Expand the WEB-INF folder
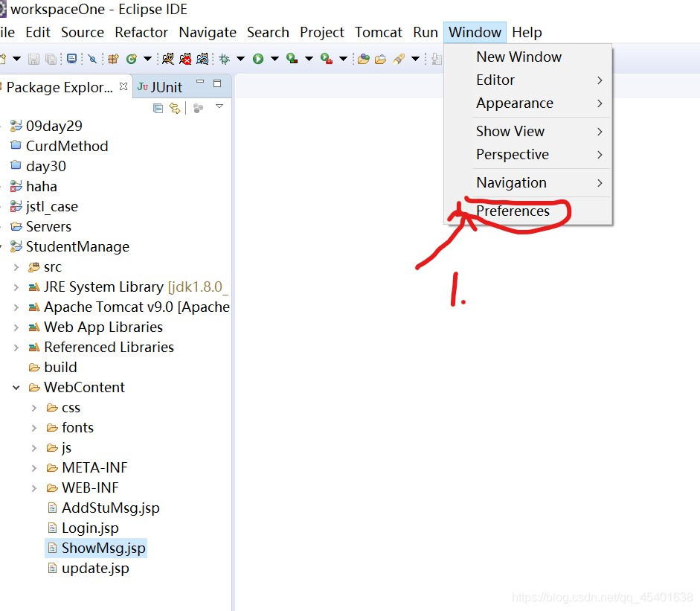700x611 pixels. click(34, 488)
